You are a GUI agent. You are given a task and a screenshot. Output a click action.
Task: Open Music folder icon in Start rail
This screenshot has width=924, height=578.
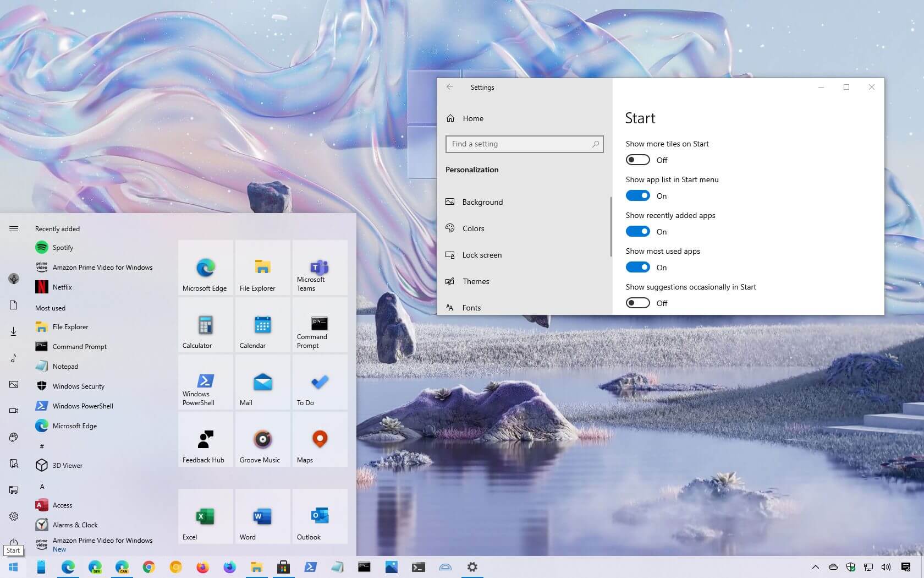pos(14,358)
